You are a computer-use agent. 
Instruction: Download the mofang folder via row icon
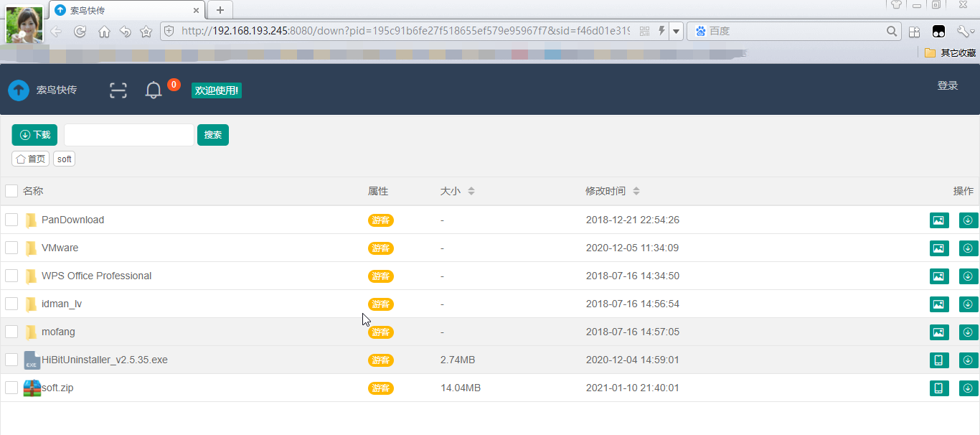(x=969, y=332)
